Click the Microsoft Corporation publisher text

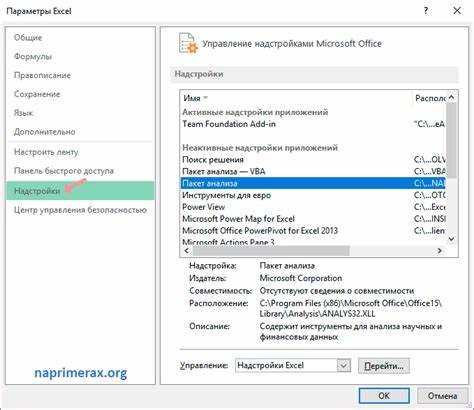301,278
